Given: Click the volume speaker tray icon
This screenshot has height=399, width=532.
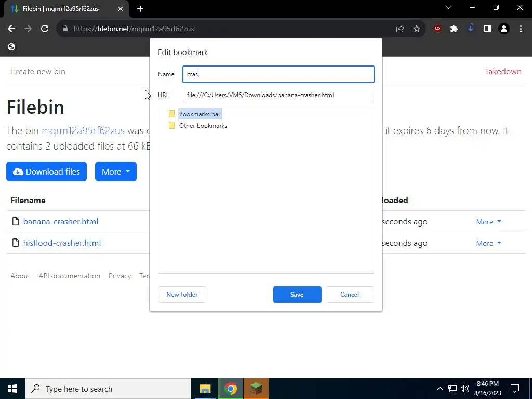Looking at the screenshot, I should tap(465, 389).
